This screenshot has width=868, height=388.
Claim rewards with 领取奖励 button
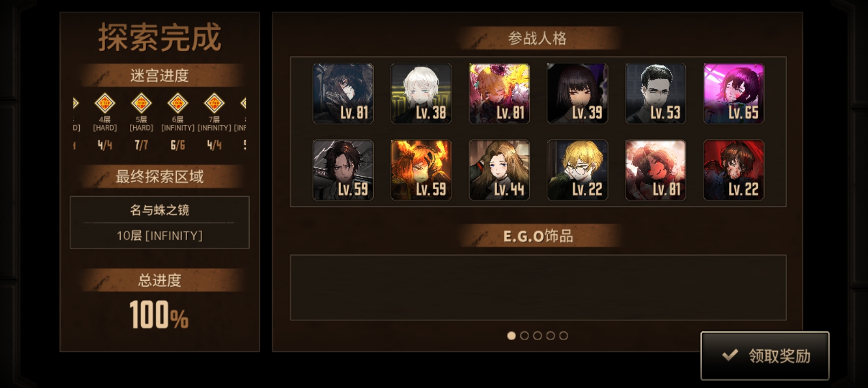coord(765,356)
